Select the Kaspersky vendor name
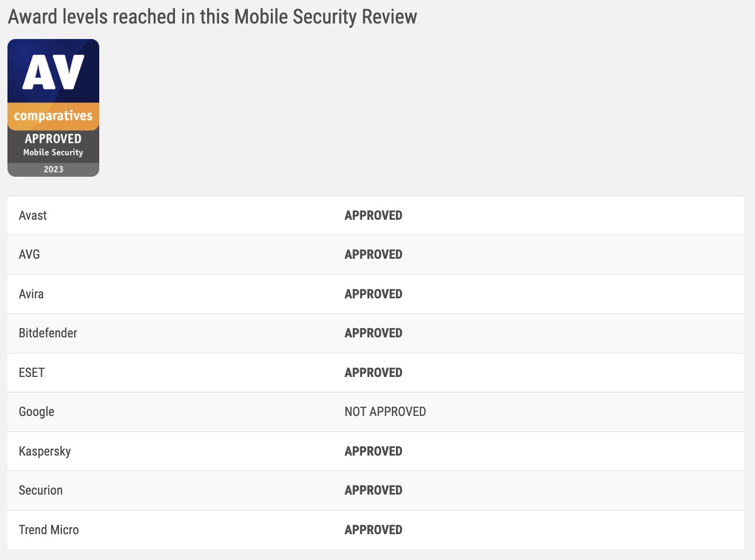Screen dimensions: 755x560 (x=45, y=452)
